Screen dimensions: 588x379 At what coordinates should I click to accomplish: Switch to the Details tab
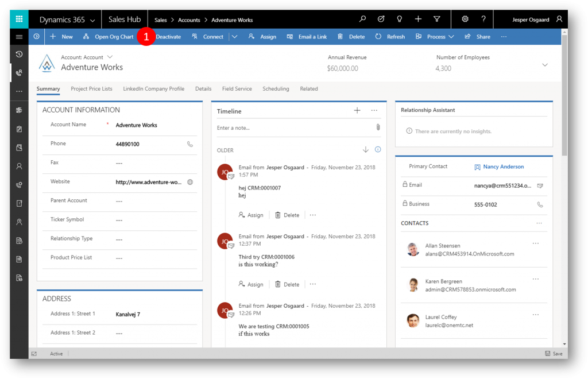203,89
